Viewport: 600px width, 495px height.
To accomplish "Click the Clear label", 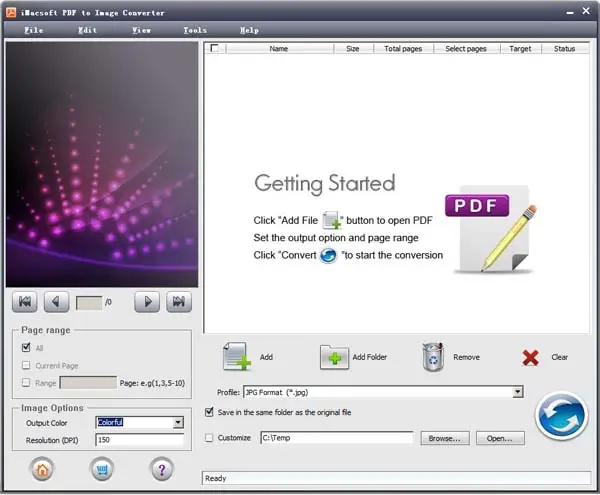I will pos(559,357).
